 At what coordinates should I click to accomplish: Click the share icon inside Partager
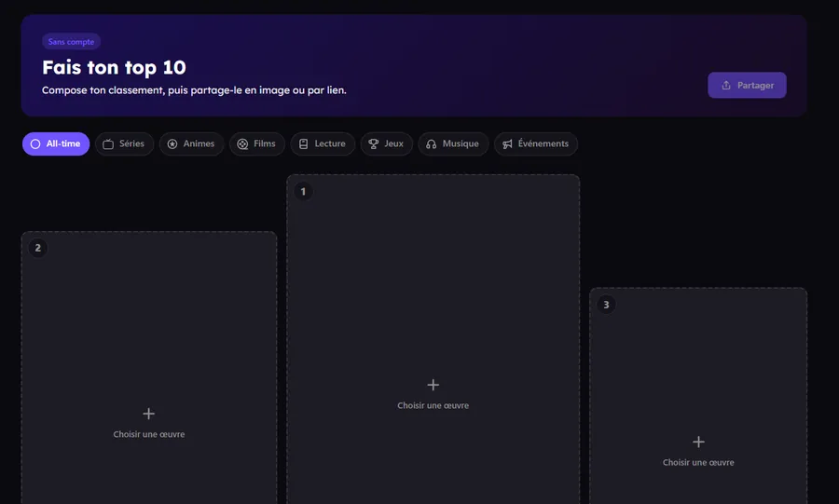pos(726,85)
